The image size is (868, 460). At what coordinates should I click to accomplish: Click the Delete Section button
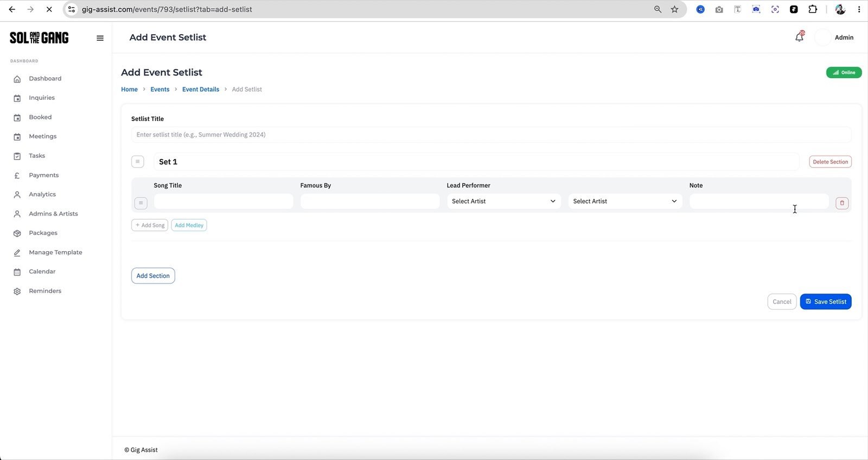point(830,162)
